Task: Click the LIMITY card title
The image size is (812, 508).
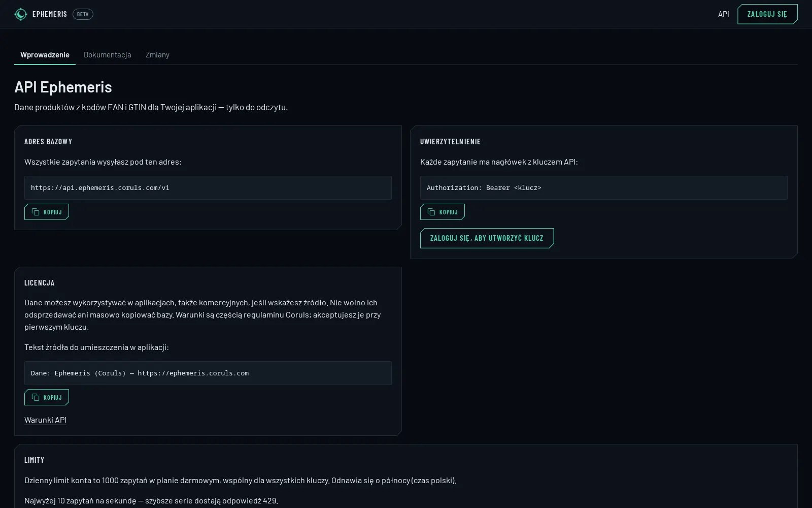Action: (x=34, y=460)
